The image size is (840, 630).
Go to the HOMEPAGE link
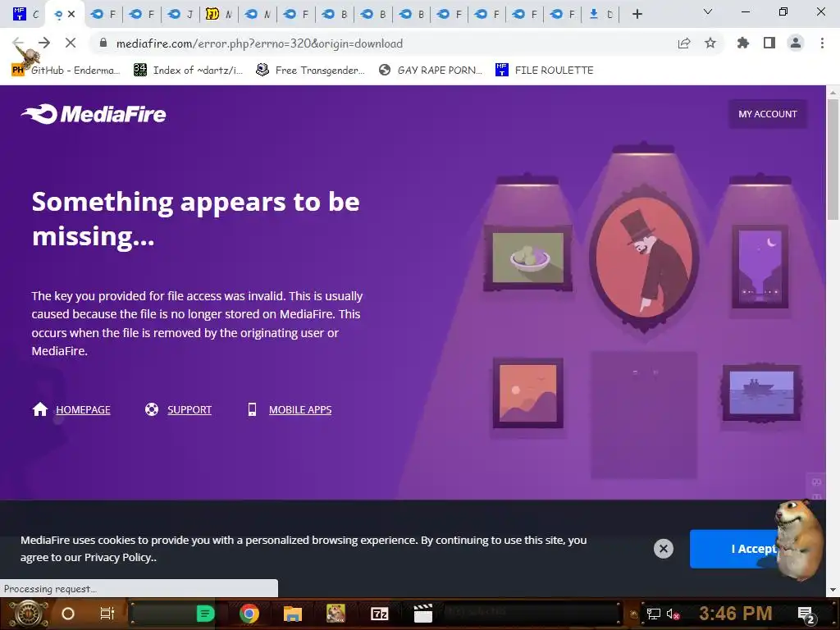pos(83,410)
